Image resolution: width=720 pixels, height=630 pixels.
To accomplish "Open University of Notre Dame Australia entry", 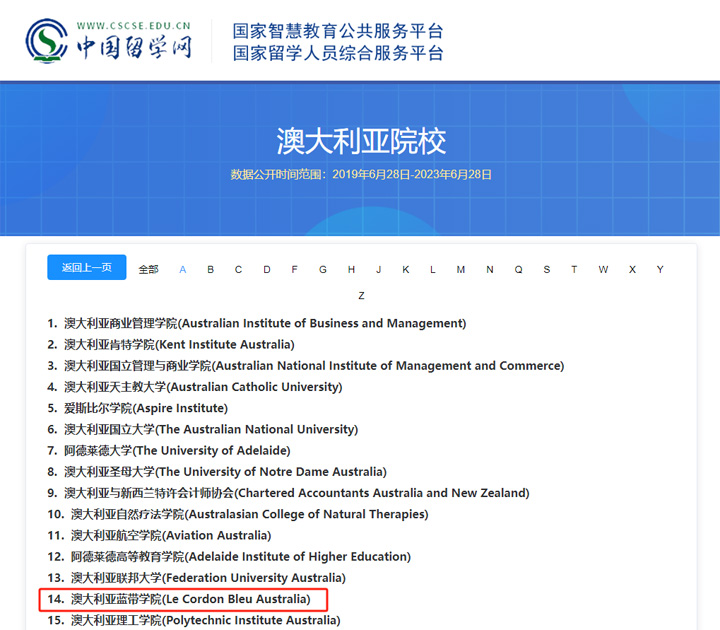I will (217, 472).
